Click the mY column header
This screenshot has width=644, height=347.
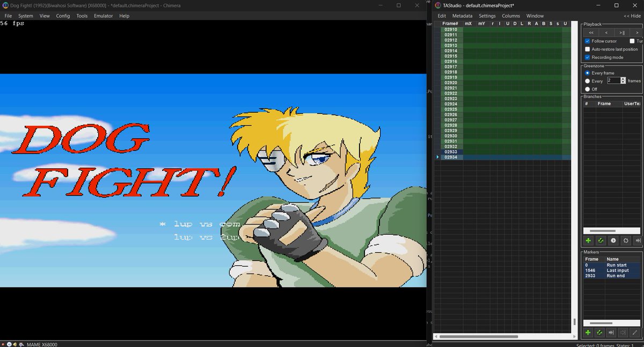481,24
